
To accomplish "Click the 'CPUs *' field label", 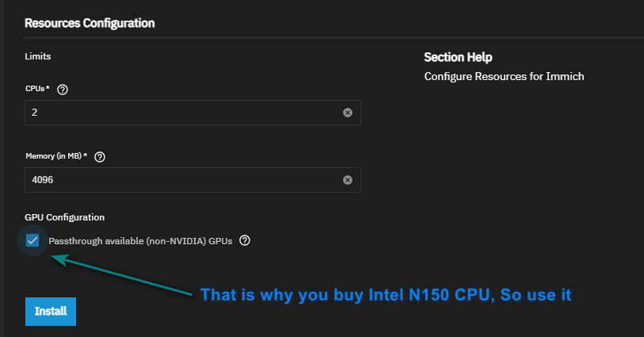I will tap(38, 90).
